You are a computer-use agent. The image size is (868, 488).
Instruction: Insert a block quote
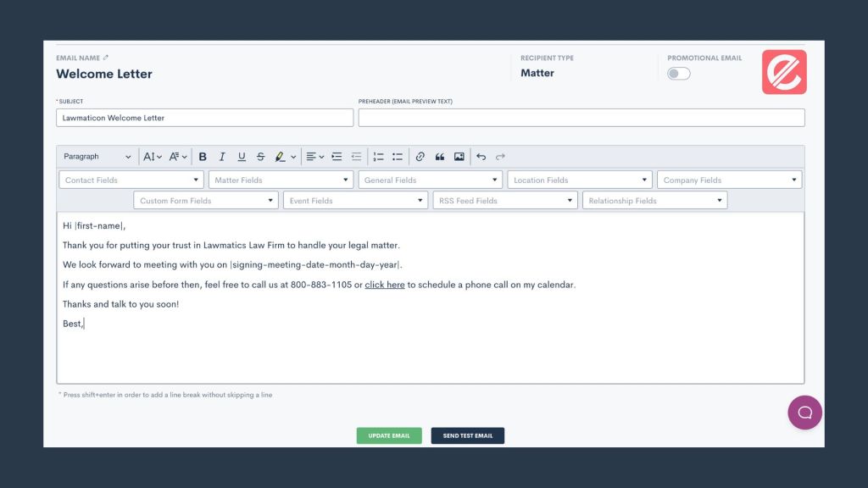click(x=440, y=157)
